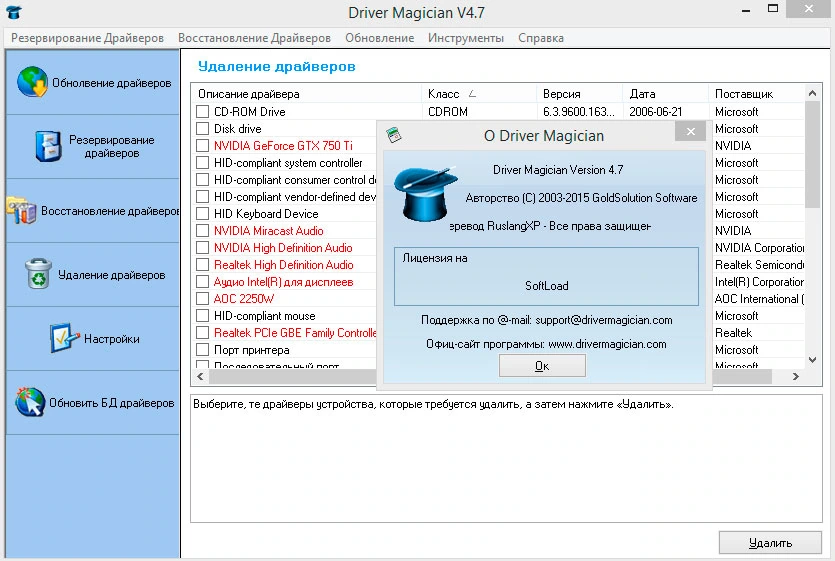This screenshot has height=561, width=835.
Task: Click the horizontal scroll right arrow
Action: click(796, 377)
